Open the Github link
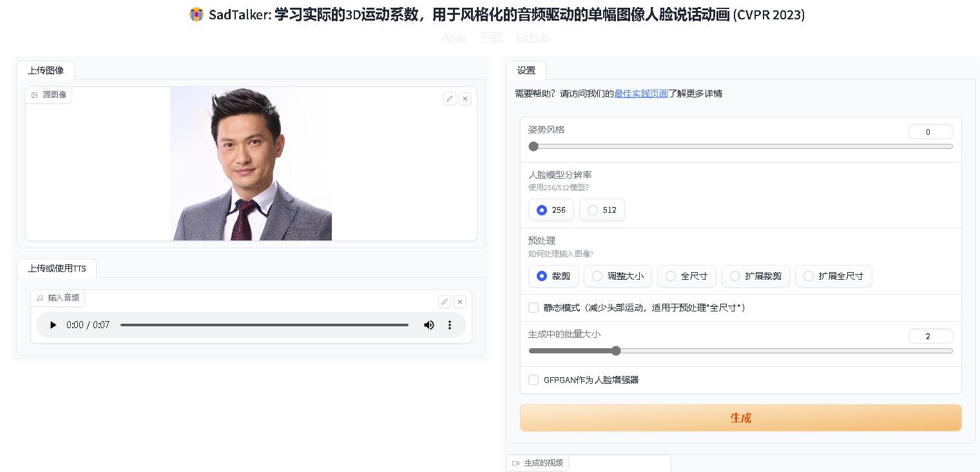 click(532, 37)
